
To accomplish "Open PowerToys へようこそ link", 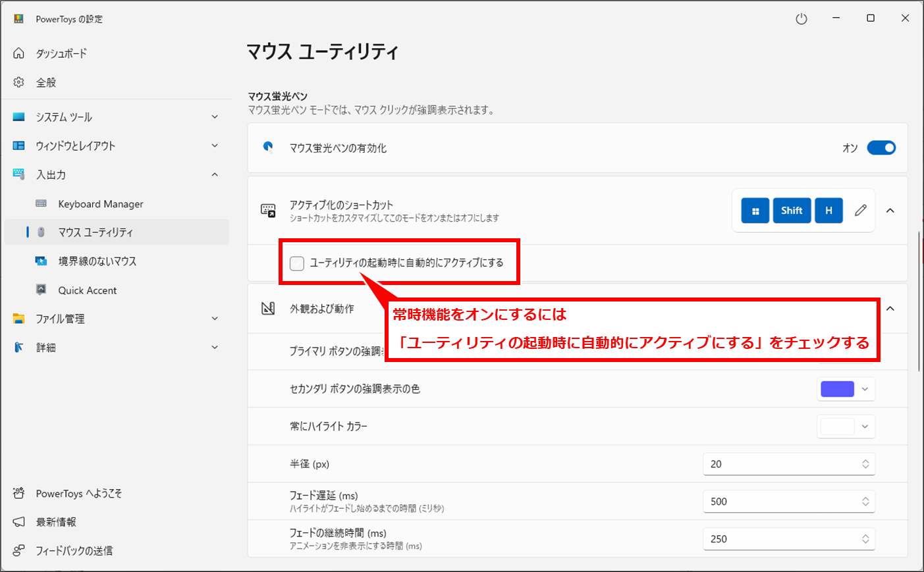I will point(116,493).
